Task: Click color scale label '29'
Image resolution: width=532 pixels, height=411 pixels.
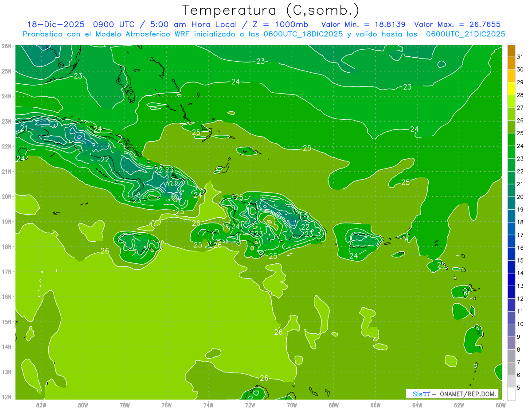Action: [x=520, y=82]
